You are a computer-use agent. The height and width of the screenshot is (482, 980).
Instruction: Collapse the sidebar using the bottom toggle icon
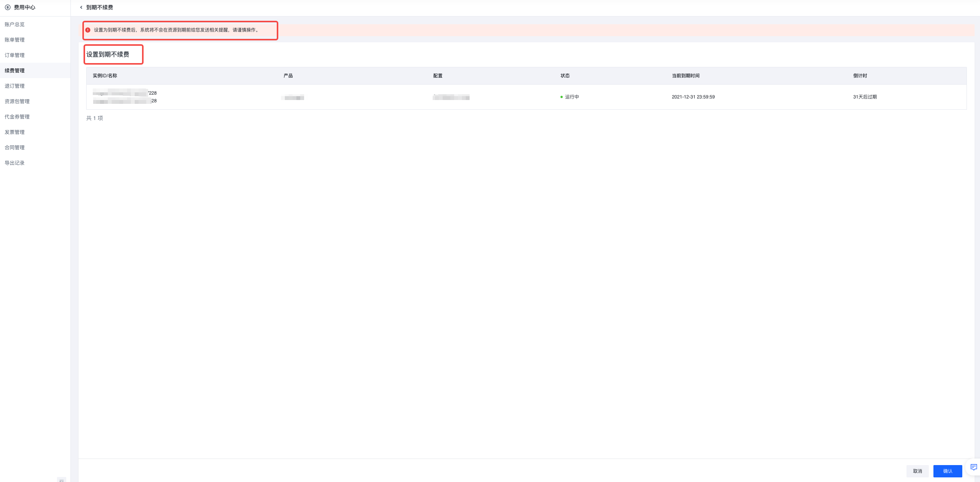(x=62, y=480)
